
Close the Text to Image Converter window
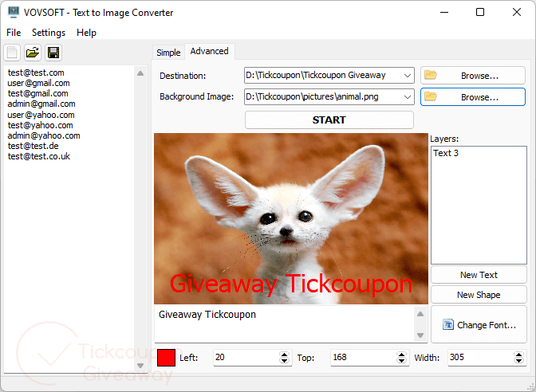pos(517,12)
